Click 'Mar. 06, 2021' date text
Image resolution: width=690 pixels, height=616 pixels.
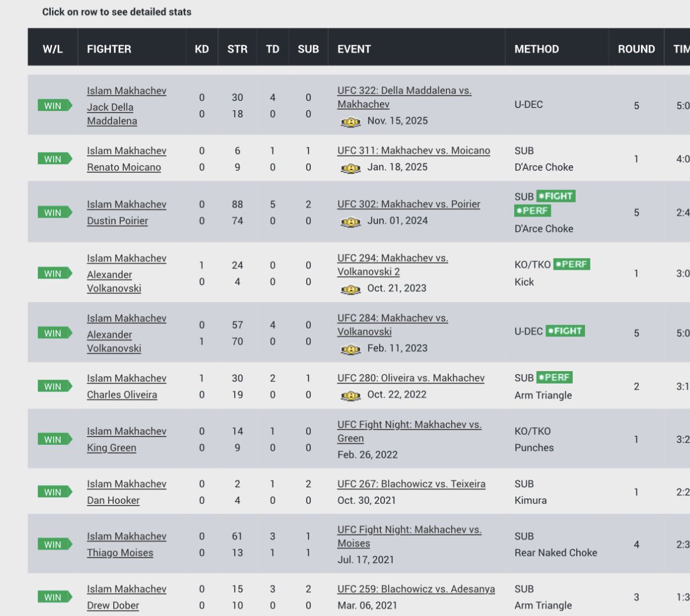tap(367, 605)
